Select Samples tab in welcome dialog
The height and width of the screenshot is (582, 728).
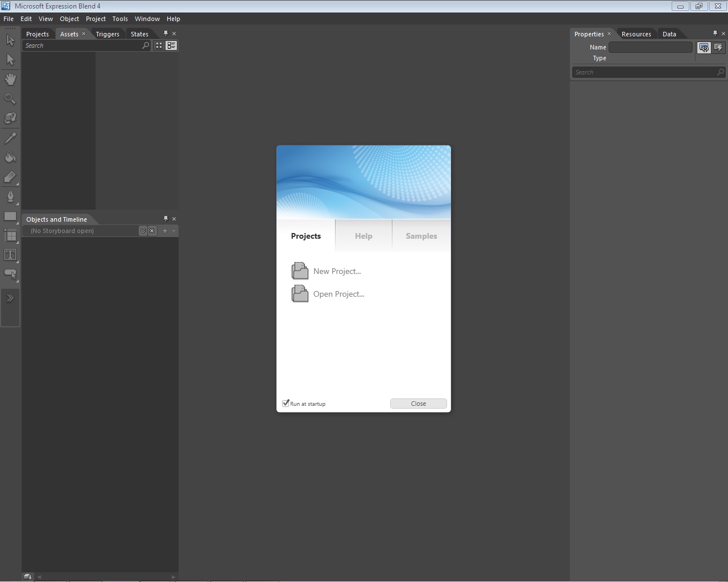(x=421, y=236)
